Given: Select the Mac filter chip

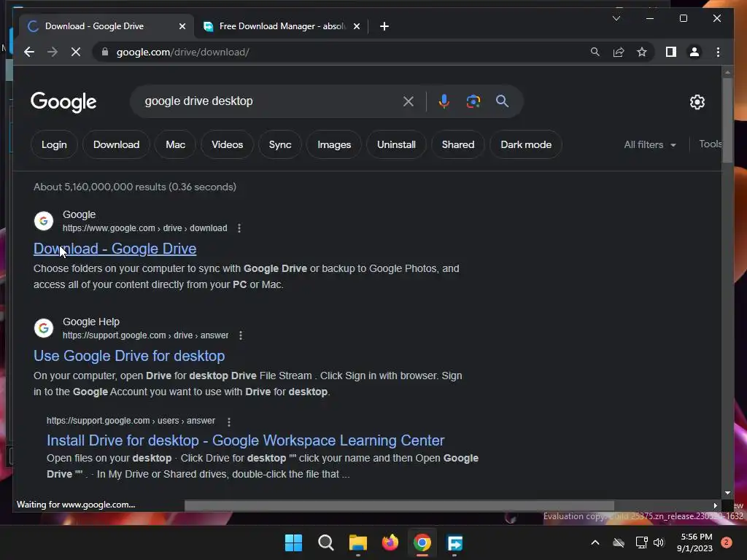Looking at the screenshot, I should (175, 144).
